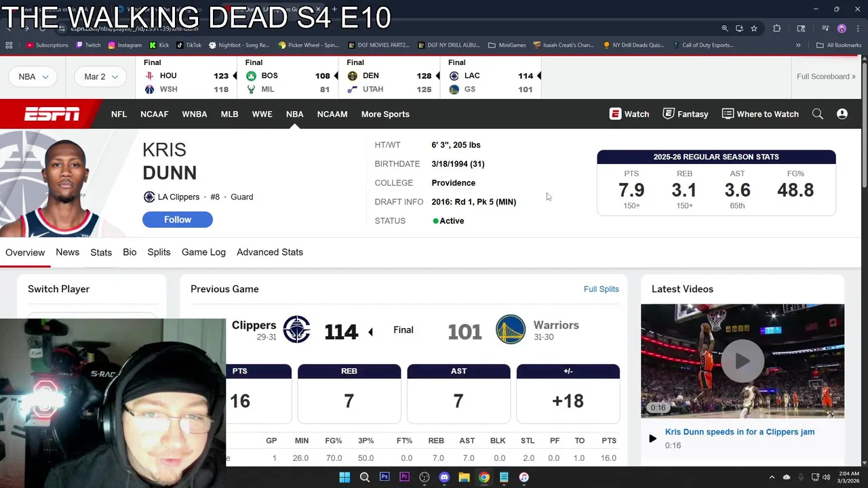Open the NBA league dropdown

[x=33, y=77]
